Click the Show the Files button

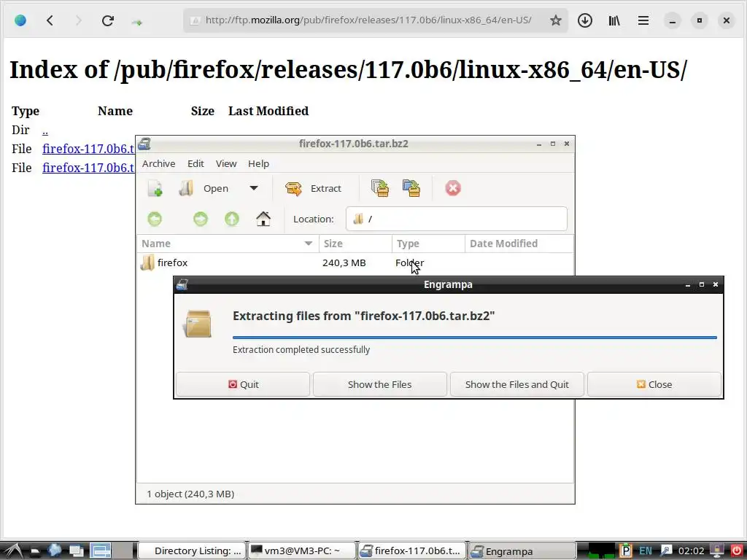tap(379, 384)
